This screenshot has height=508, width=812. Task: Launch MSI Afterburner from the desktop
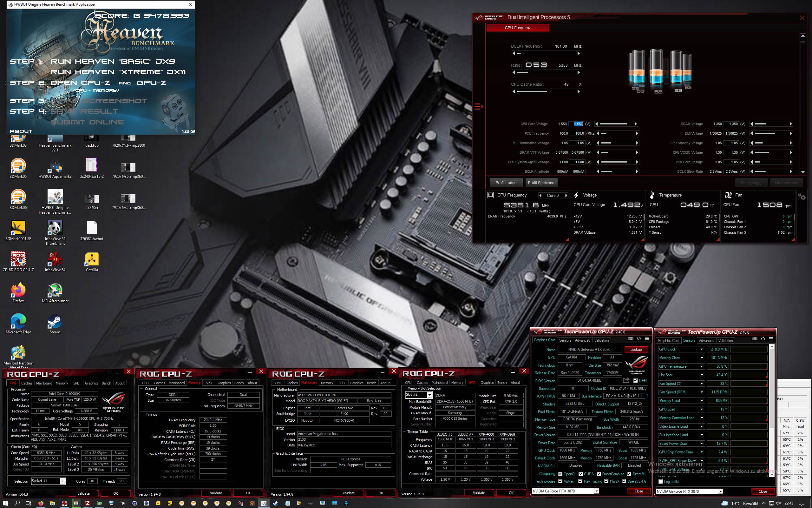coord(55,293)
